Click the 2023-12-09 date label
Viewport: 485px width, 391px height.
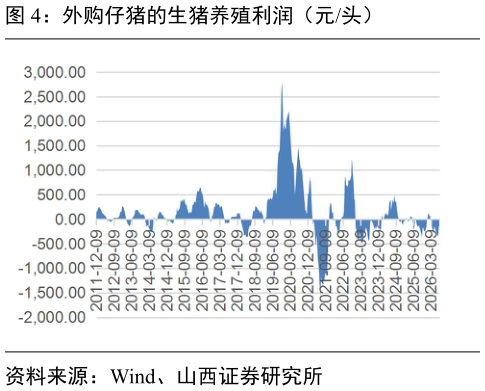click(x=379, y=270)
